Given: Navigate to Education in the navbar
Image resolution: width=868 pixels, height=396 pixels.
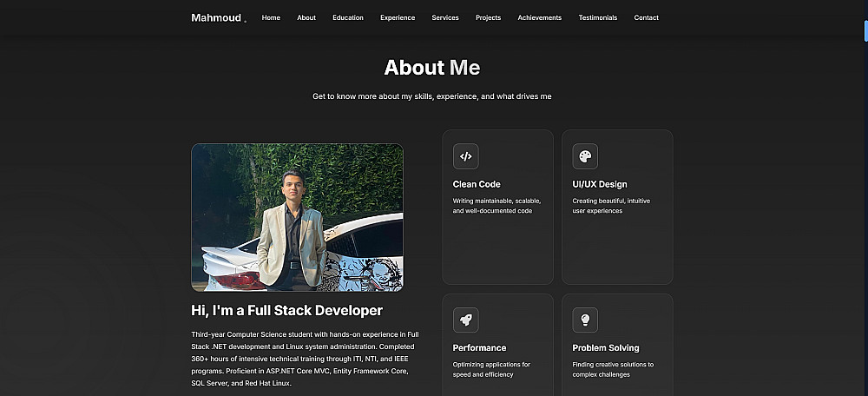Looking at the screenshot, I should 348,17.
